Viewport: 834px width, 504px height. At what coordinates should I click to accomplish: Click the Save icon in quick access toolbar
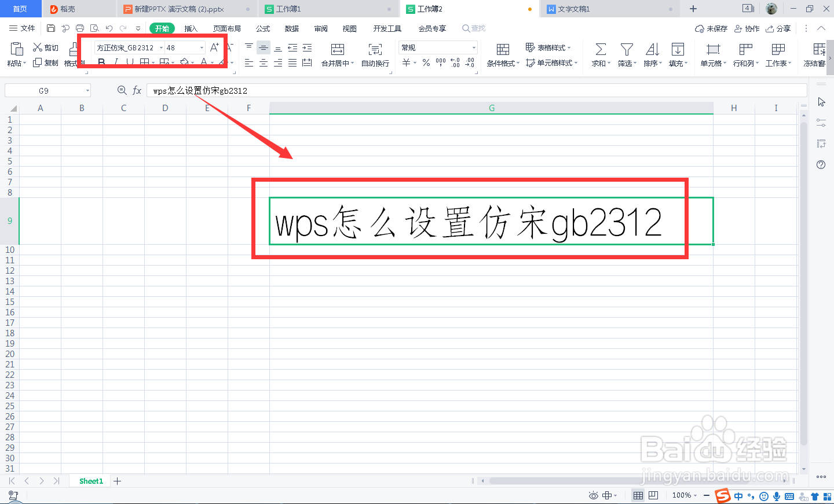[x=51, y=28]
